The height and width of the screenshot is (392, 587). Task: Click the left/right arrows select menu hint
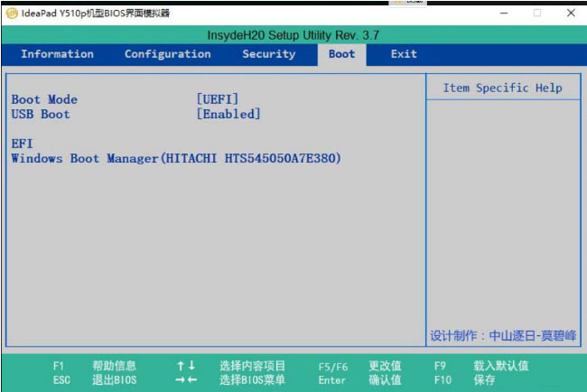tap(230, 380)
